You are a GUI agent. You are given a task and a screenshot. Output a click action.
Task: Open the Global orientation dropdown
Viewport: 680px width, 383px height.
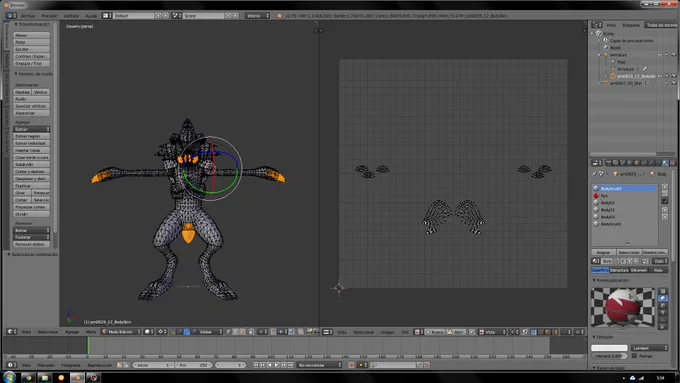click(211, 332)
